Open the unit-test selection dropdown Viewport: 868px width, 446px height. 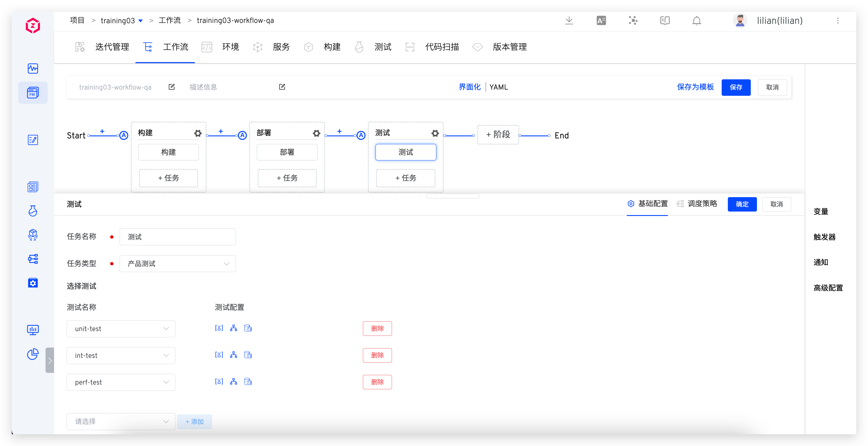[121, 329]
